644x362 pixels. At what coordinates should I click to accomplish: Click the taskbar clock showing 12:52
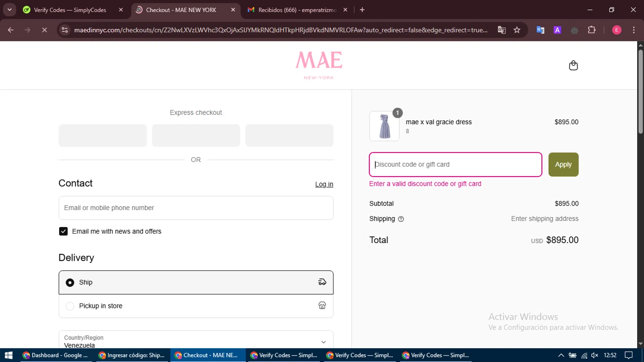pyautogui.click(x=610, y=355)
